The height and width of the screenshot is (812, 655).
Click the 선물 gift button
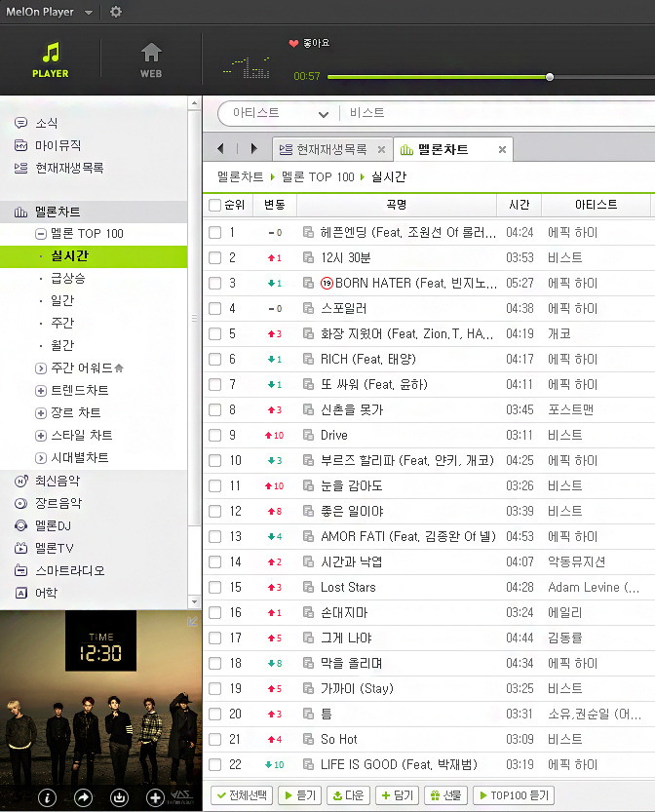click(x=445, y=795)
